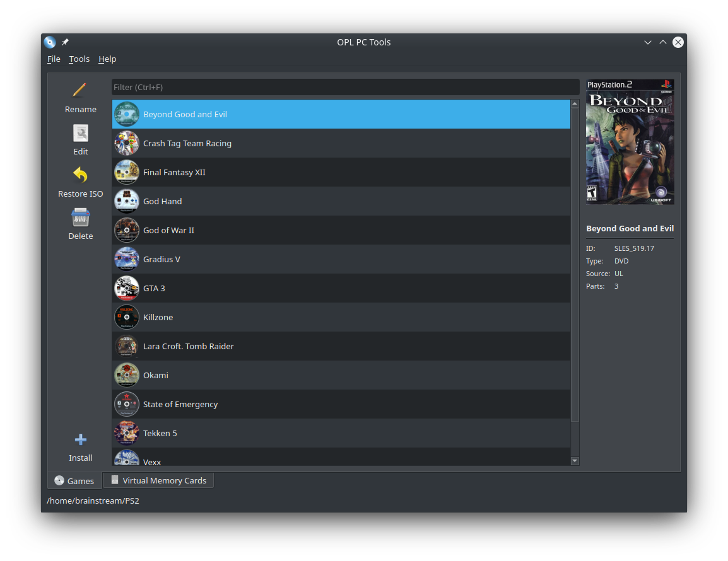Open the File menu
Viewport: 728px width, 561px height.
click(x=54, y=59)
